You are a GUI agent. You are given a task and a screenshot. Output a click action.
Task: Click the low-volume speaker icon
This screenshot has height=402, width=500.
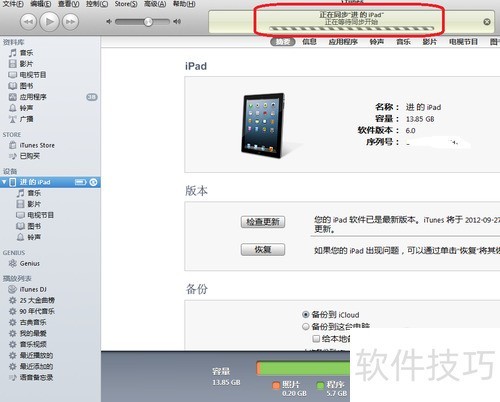pos(109,22)
